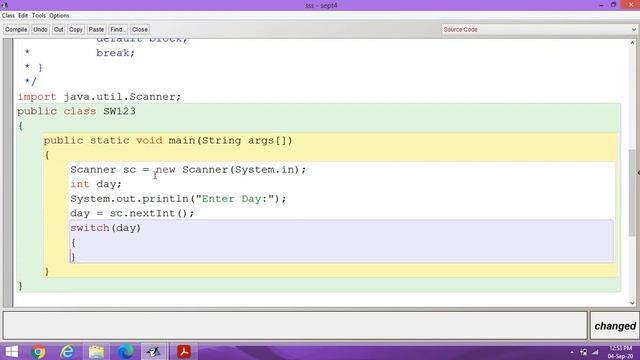The height and width of the screenshot is (360, 640).
Task: Click the Compile button
Action: [16, 29]
